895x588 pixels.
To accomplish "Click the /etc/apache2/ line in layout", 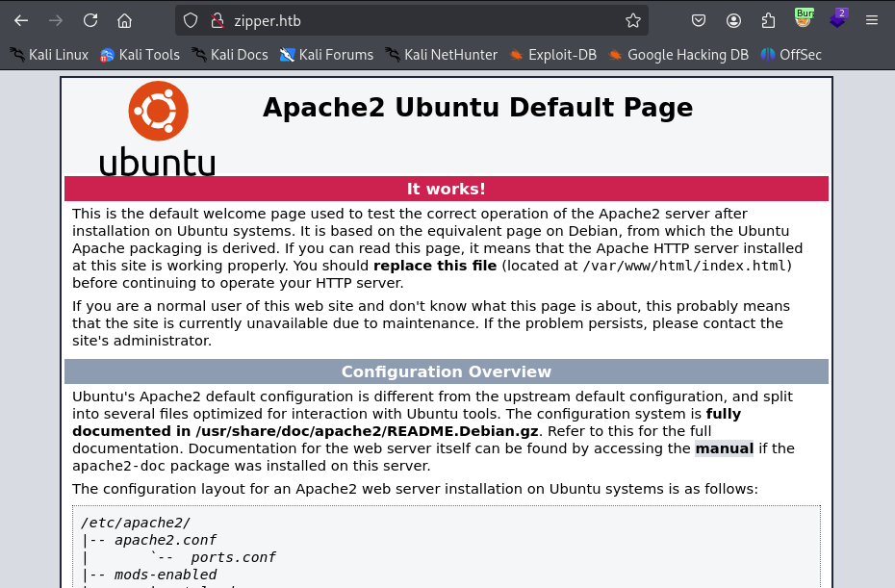I will pyautogui.click(x=136, y=523).
